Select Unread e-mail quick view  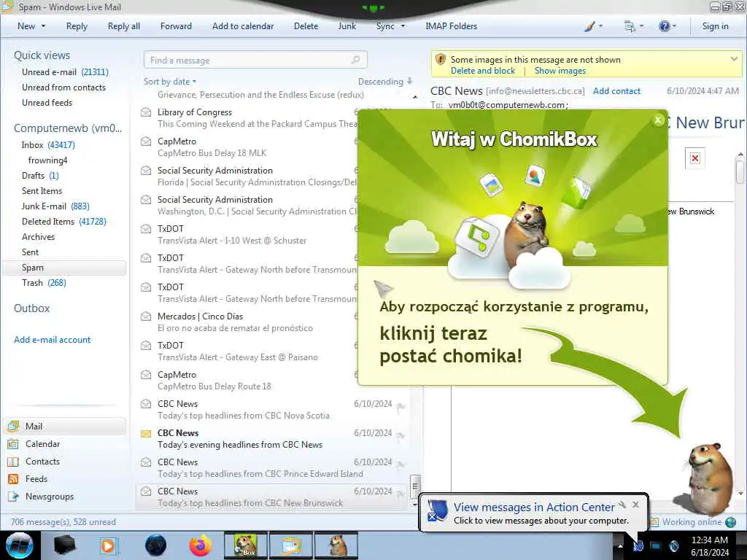click(x=65, y=72)
